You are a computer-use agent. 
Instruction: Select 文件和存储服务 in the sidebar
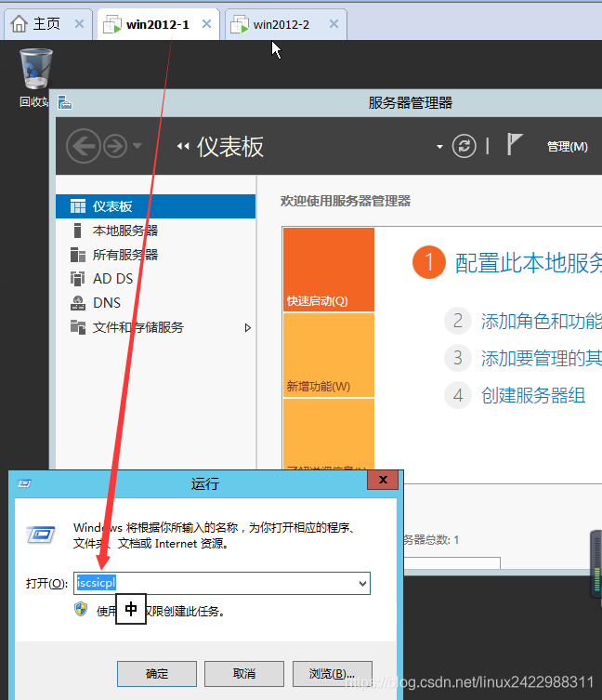[155, 327]
